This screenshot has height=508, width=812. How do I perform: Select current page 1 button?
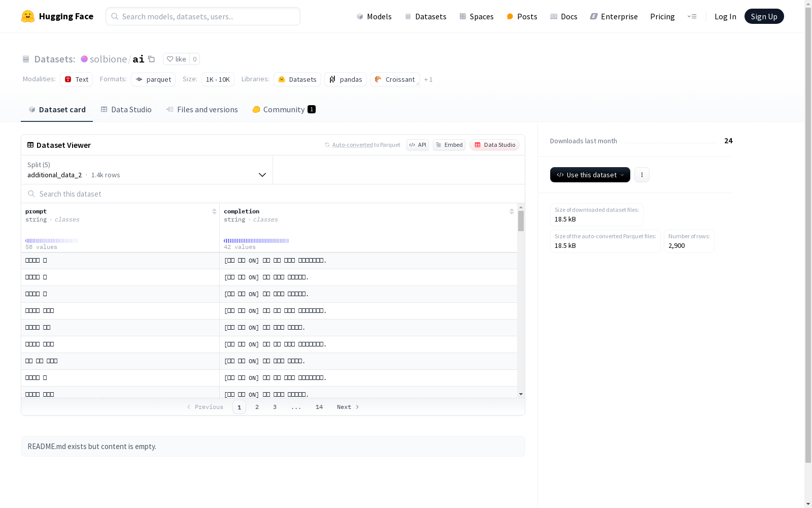(239, 407)
